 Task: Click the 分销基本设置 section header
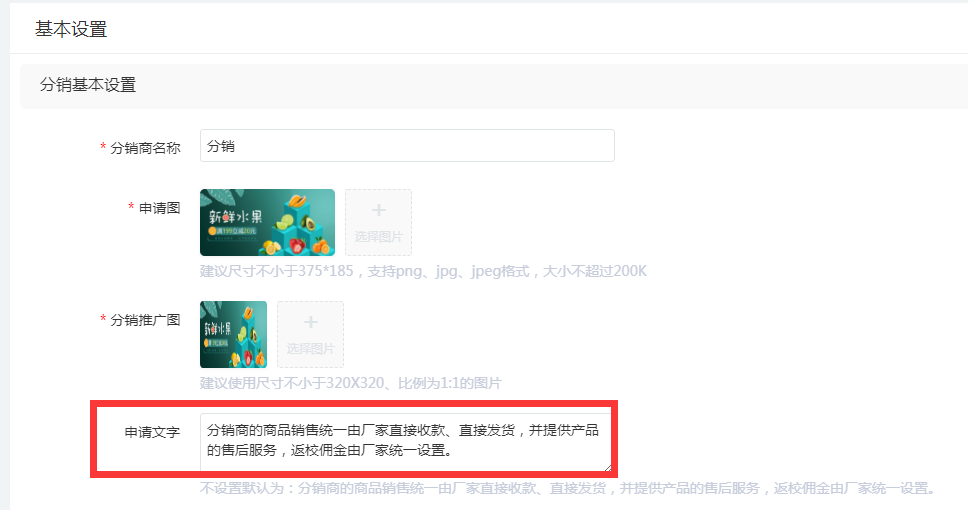tap(88, 85)
